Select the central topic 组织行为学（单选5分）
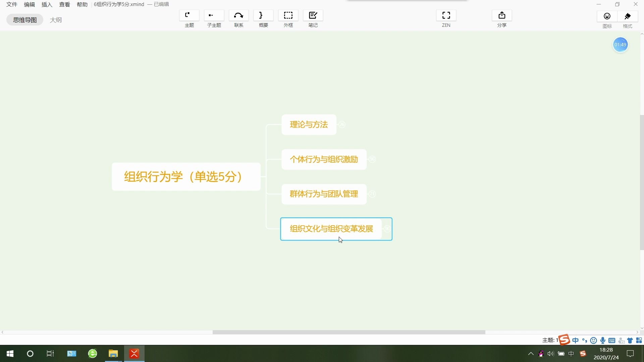This screenshot has width=644, height=362. click(186, 177)
